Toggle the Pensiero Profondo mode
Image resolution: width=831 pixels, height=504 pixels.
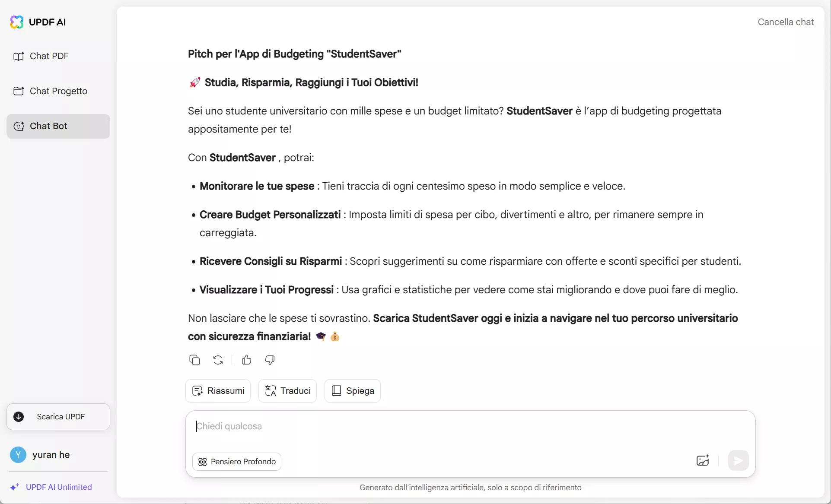[x=237, y=462]
